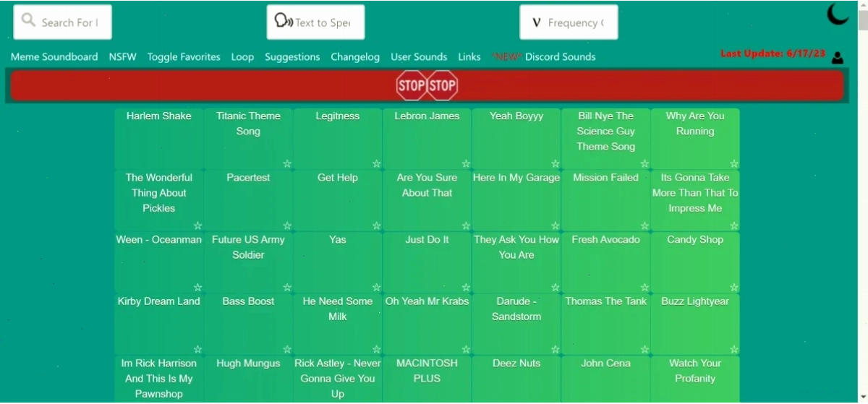Favorite the Here In My Garage sound
The height and width of the screenshot is (404, 868).
(556, 226)
